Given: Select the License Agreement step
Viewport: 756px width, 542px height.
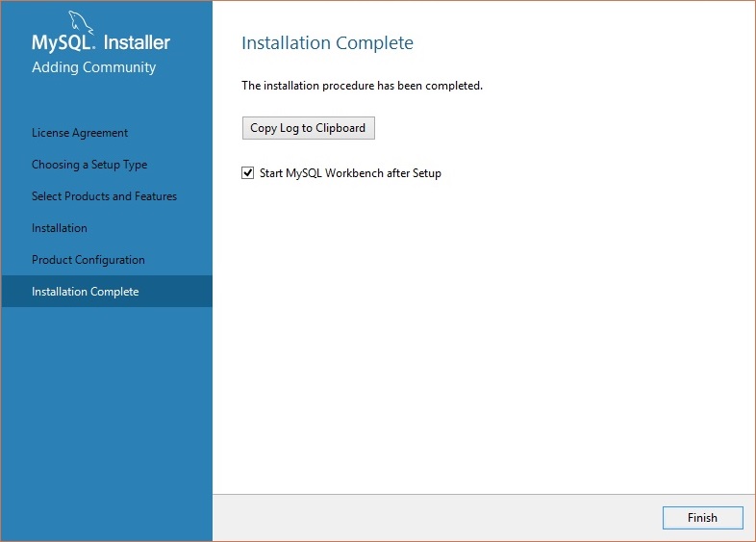Looking at the screenshot, I should coord(80,133).
